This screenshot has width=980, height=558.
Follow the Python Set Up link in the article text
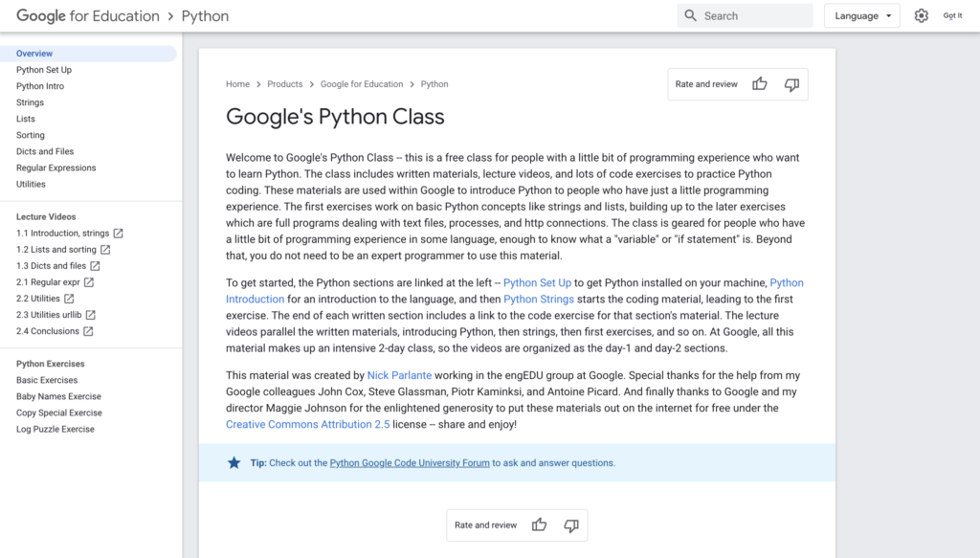click(538, 282)
